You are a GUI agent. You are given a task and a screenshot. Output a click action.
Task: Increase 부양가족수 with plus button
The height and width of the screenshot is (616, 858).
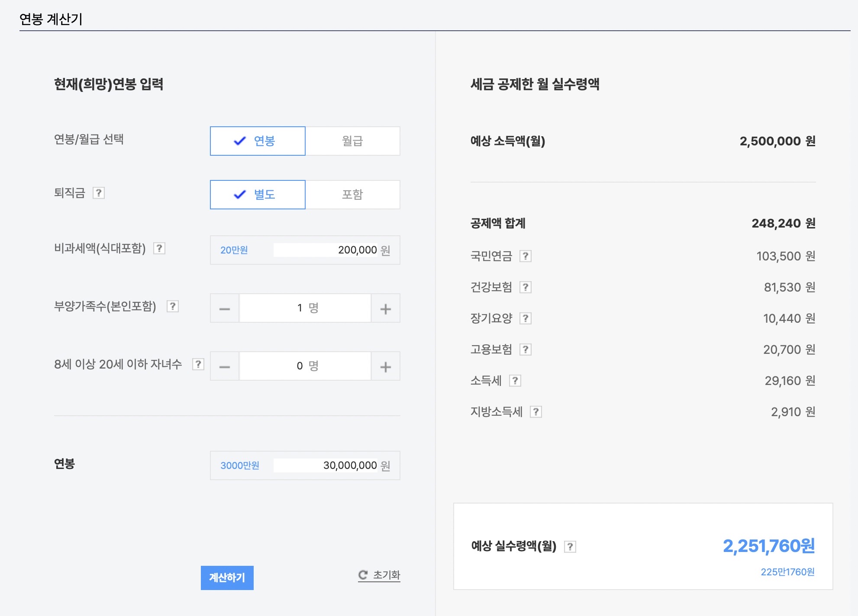(385, 308)
